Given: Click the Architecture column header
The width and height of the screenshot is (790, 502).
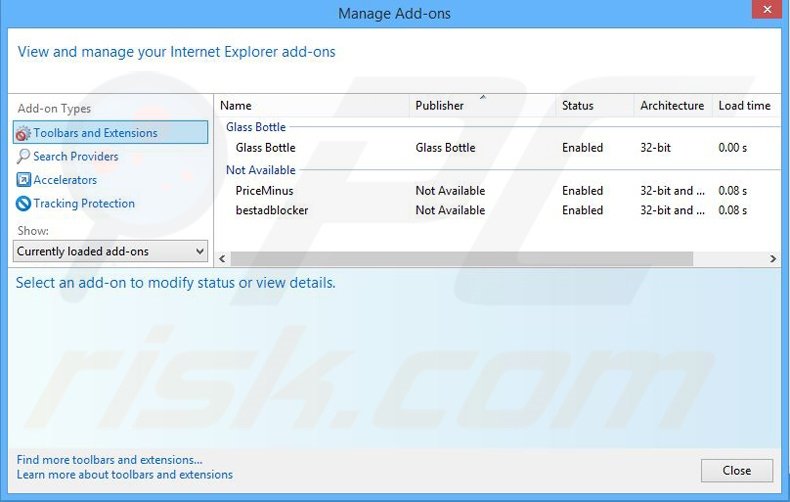Looking at the screenshot, I should (672, 106).
